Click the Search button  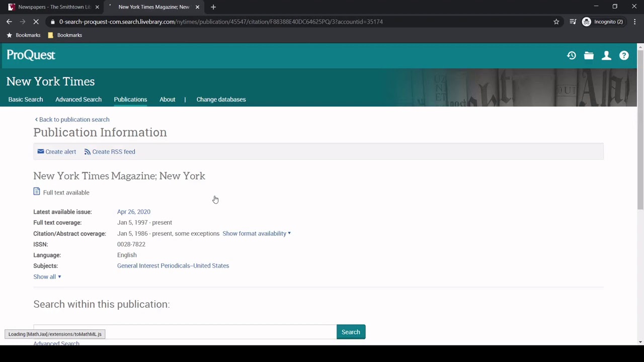[351, 332]
